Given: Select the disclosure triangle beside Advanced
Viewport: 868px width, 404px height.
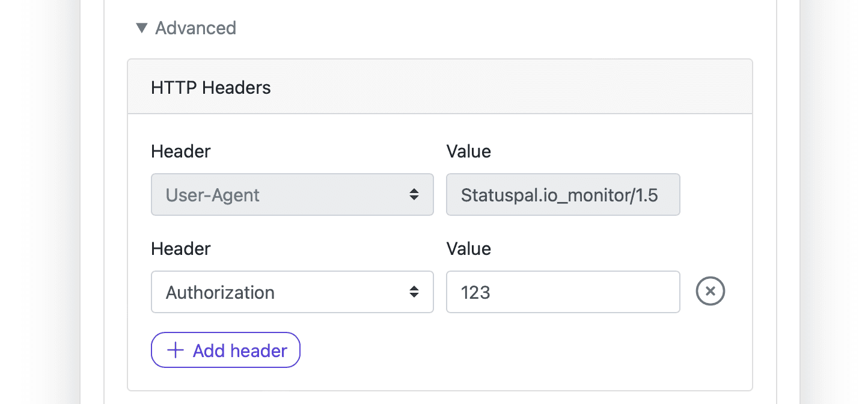Looking at the screenshot, I should pyautogui.click(x=142, y=28).
